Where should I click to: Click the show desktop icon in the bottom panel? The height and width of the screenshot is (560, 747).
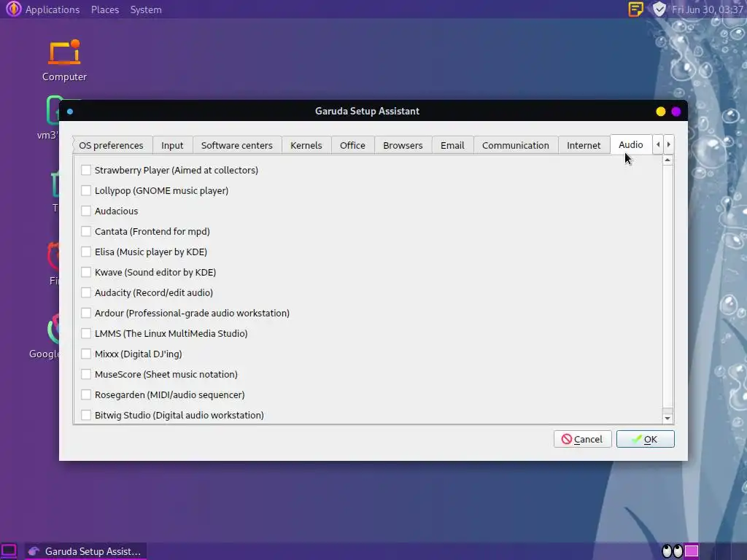[x=9, y=551]
